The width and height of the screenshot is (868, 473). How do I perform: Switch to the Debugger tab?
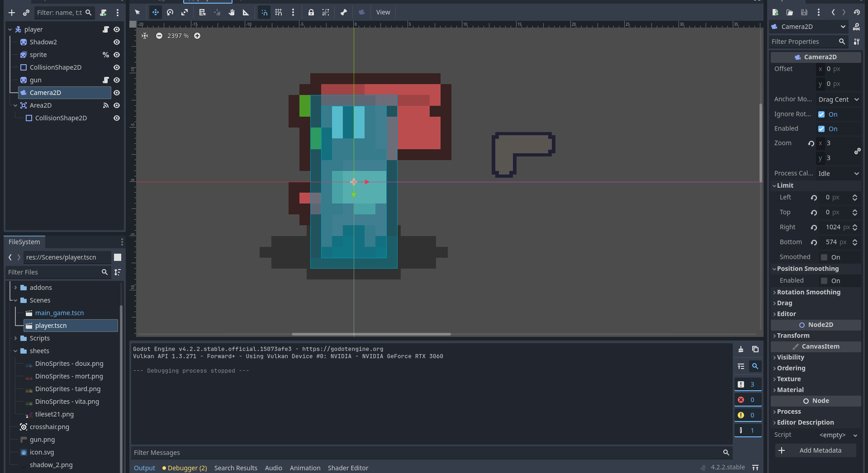185,468
